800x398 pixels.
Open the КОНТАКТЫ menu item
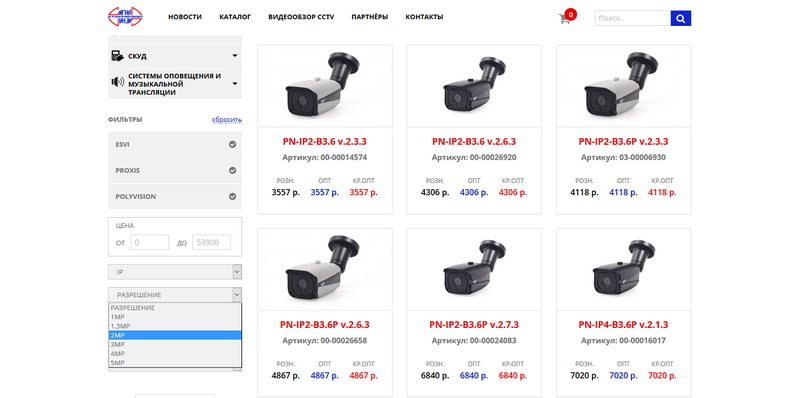(x=424, y=17)
